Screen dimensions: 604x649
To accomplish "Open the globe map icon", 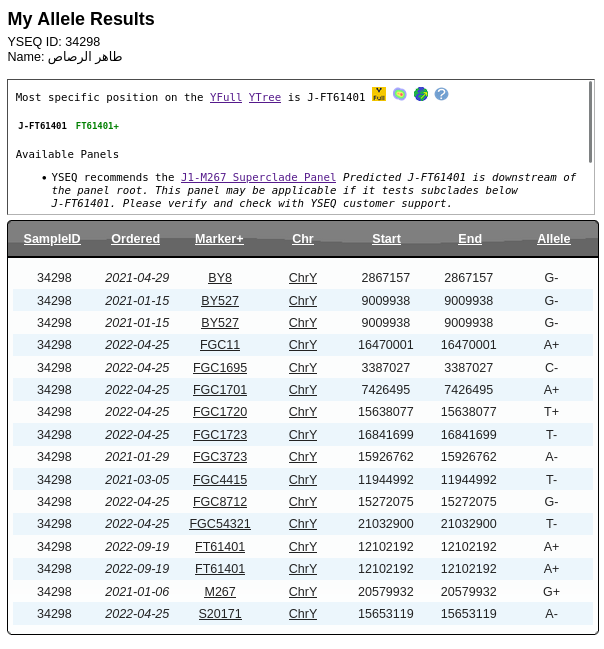I will (421, 94).
